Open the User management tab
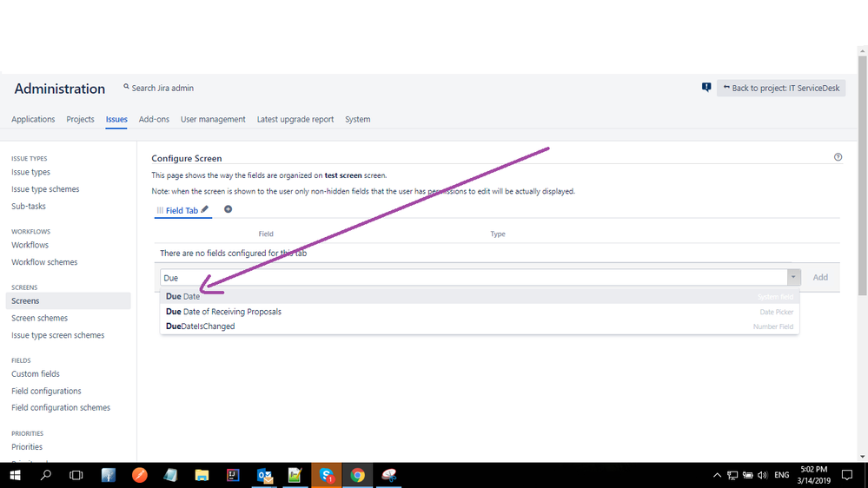 213,119
